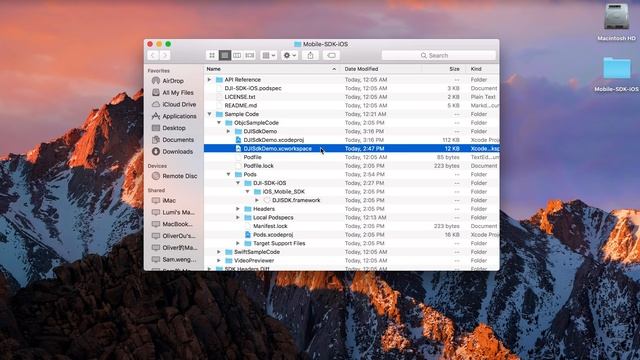Focus the Finder Search field
Image resolution: width=640 pixels, height=360 pixels.
point(439,56)
